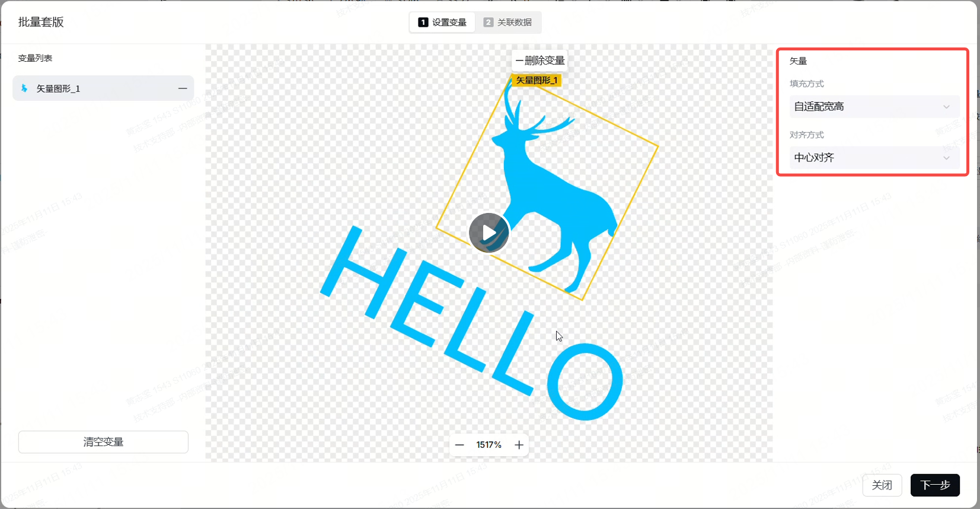Switch to the 关联数据 step tab
Screen dimensions: 980x509
507,23
